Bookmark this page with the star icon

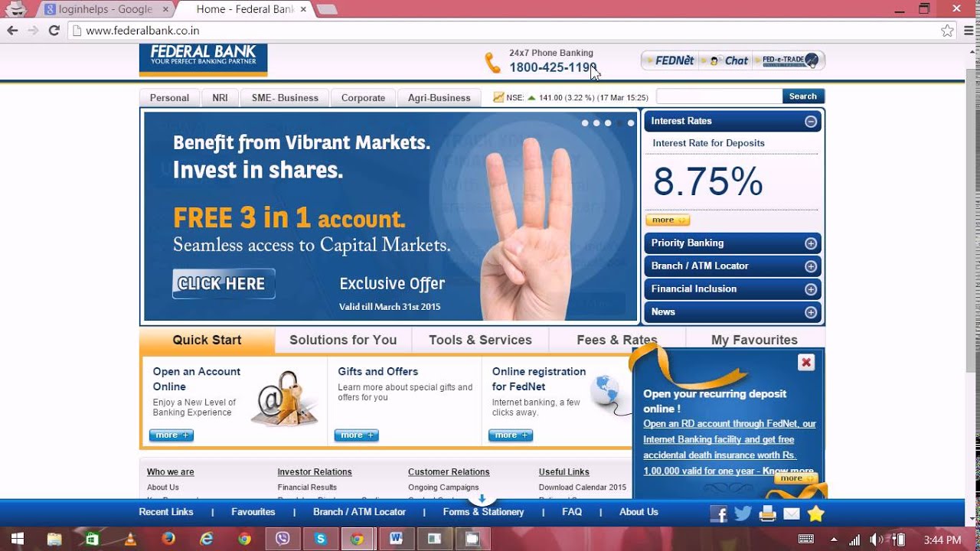(x=947, y=31)
